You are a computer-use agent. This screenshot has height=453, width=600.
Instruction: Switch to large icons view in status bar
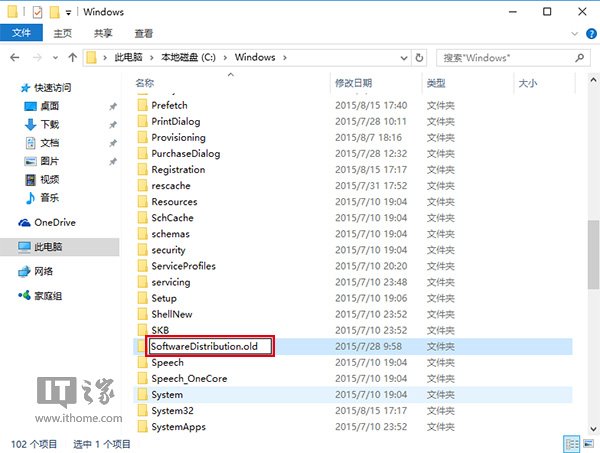(586, 443)
